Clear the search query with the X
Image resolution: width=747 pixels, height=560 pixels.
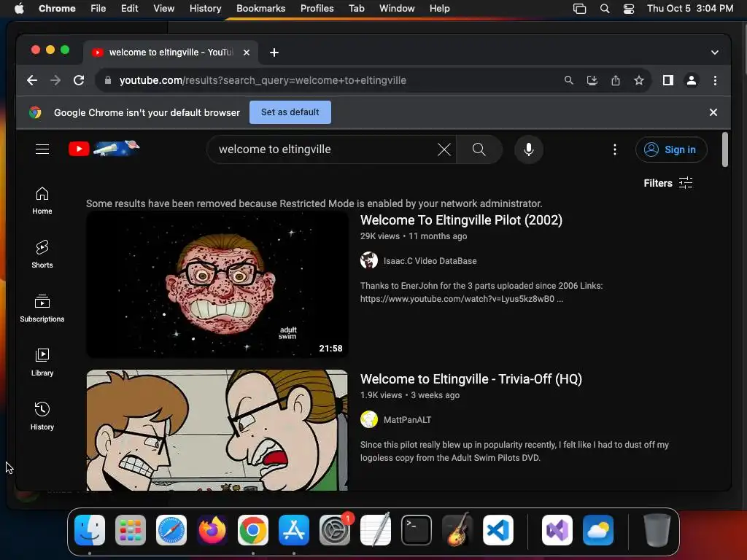coord(444,149)
